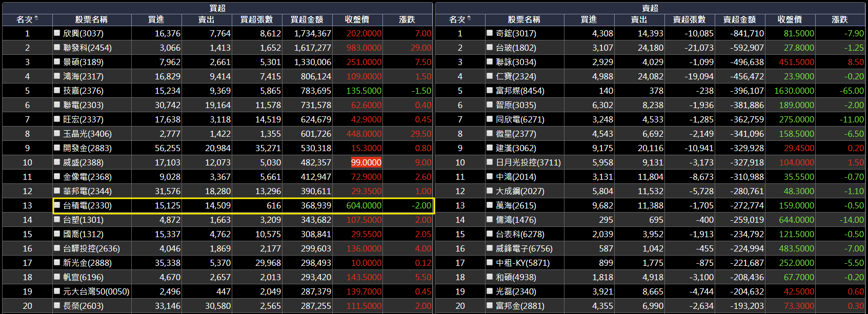Select the checkbox for 鴻海(2317)
Image resolution: width=868 pixels, height=314 pixels.
pyautogui.click(x=57, y=76)
